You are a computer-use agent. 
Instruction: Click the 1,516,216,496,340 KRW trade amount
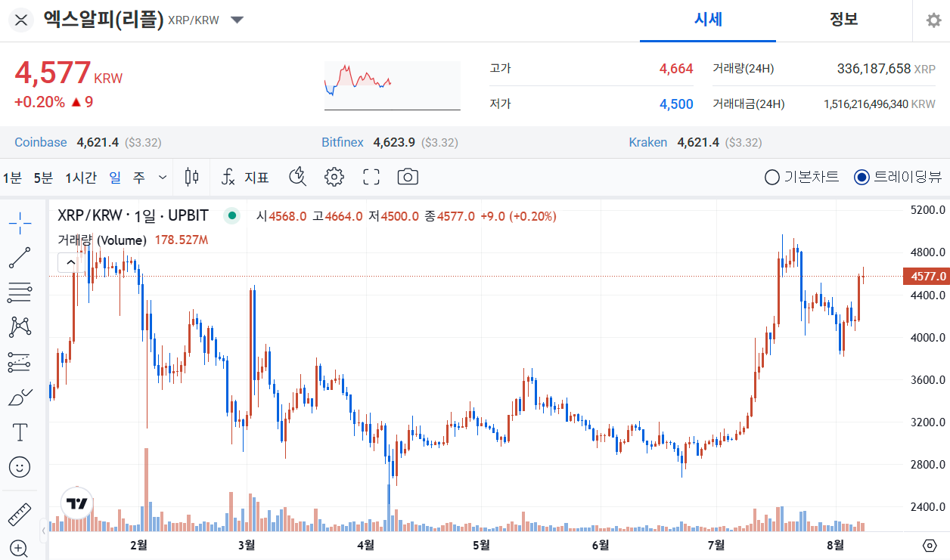point(880,104)
